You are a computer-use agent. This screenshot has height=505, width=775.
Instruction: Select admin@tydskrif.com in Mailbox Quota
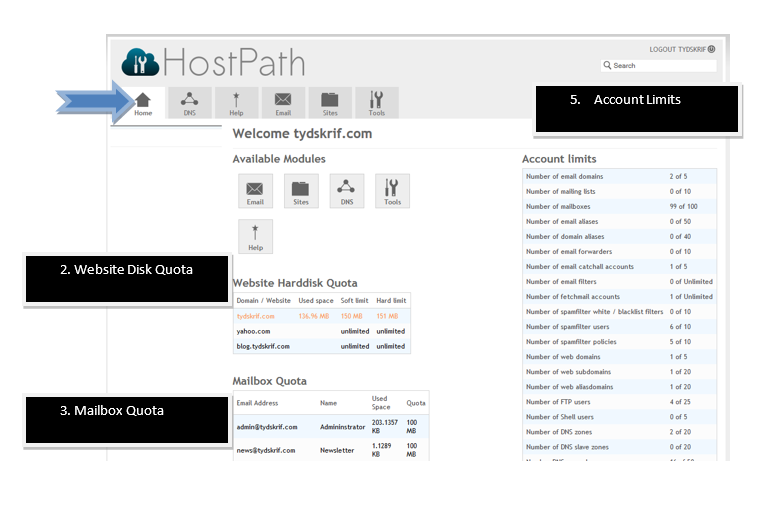pos(267,427)
